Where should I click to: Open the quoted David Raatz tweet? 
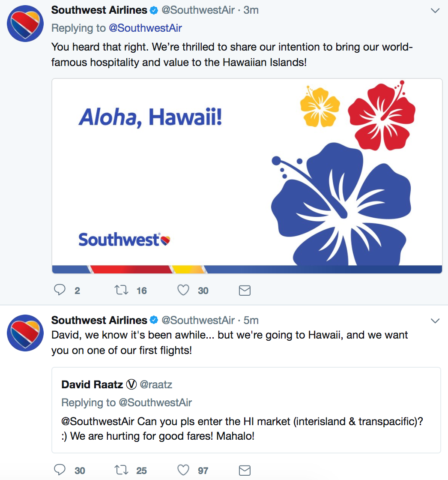pos(246,410)
